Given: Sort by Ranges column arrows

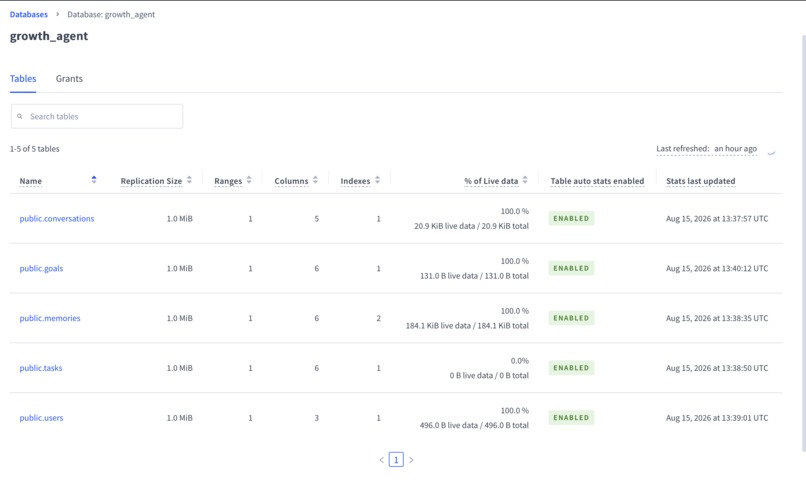Looking at the screenshot, I should (249, 180).
